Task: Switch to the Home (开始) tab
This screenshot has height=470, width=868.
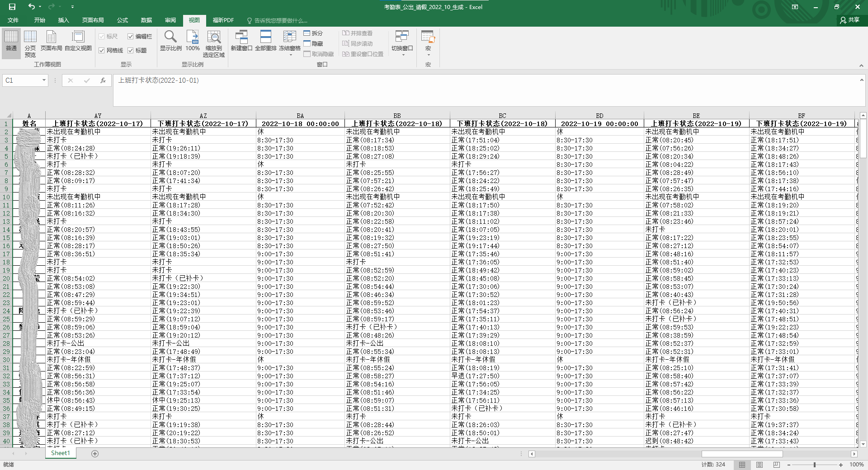Action: (x=40, y=20)
